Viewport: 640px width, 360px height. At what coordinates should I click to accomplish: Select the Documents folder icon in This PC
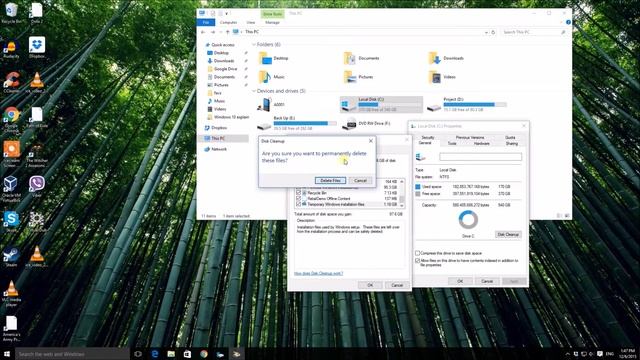(x=350, y=58)
